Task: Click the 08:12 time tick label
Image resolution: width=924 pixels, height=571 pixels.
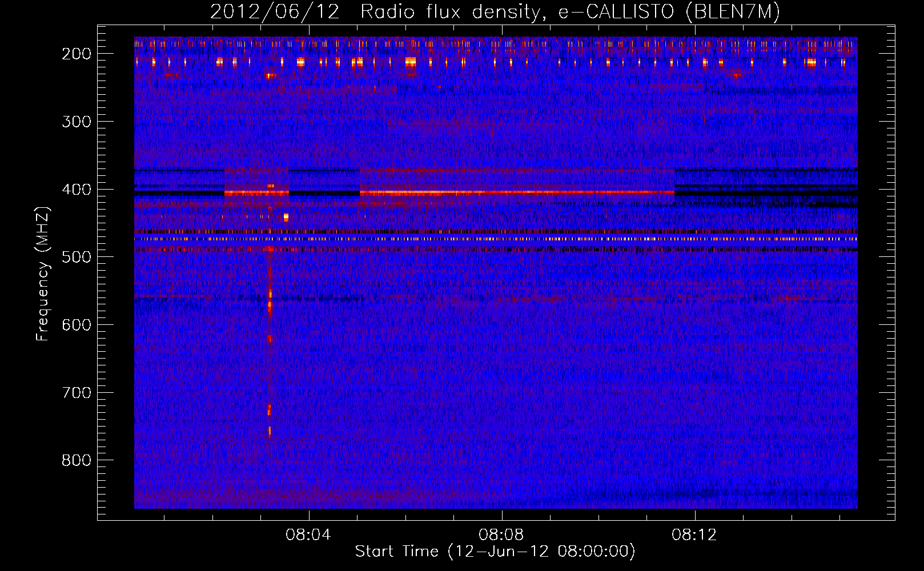Action: point(694,535)
